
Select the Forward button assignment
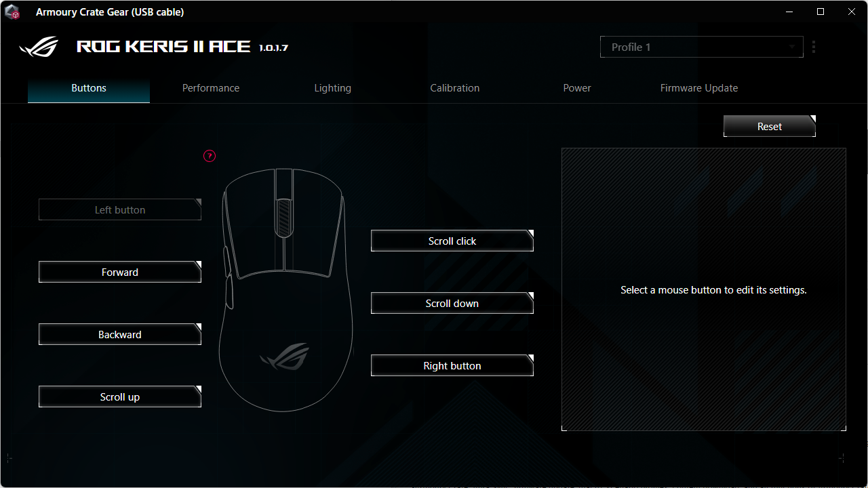120,272
